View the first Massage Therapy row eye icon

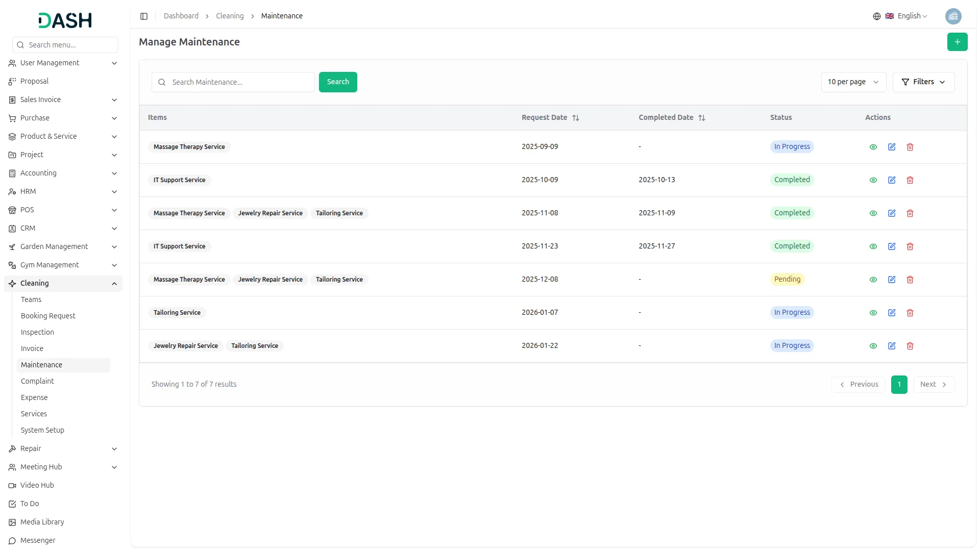[x=873, y=147]
